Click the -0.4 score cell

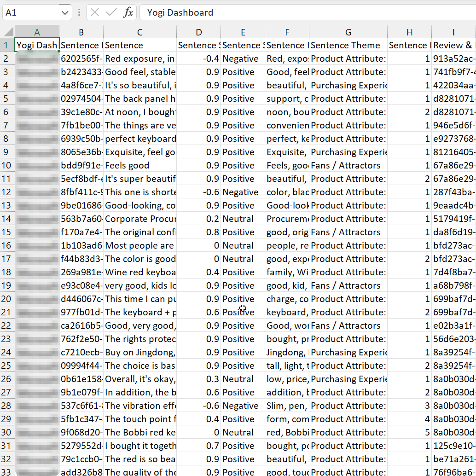click(x=198, y=58)
